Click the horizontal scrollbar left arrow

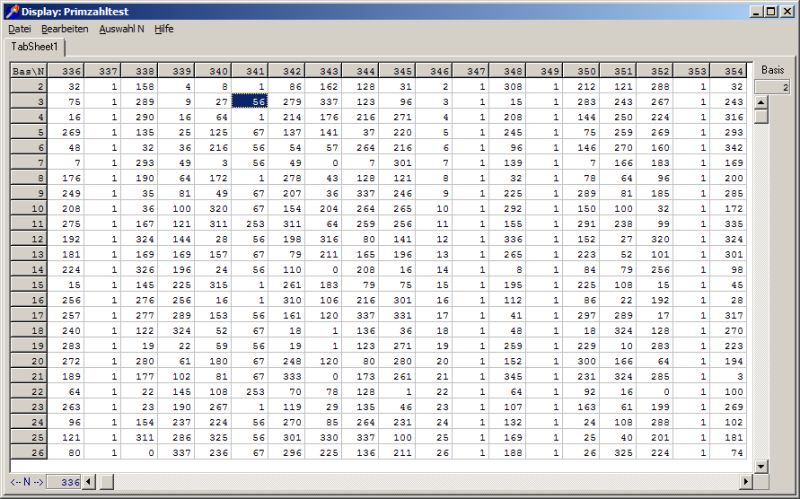point(88,482)
